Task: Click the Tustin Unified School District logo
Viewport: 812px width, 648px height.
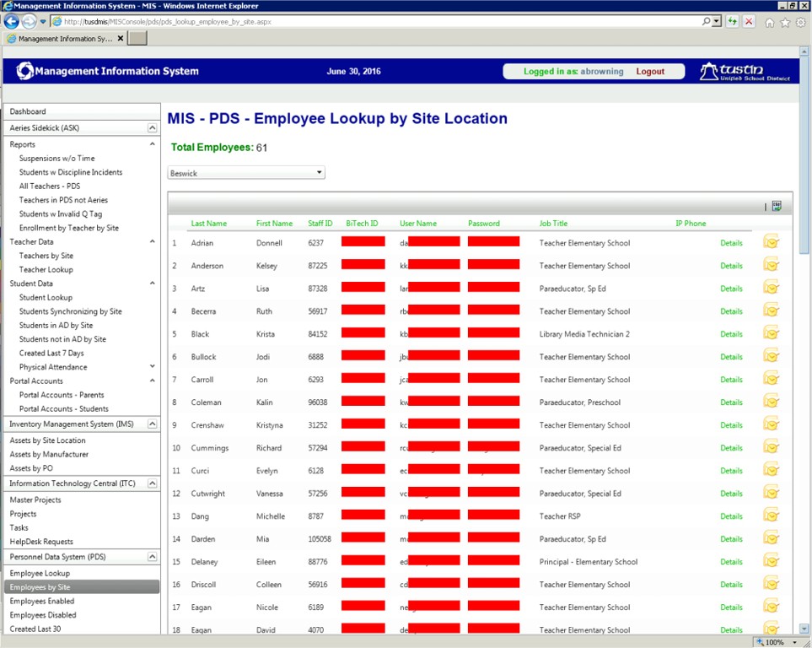Action: coord(745,72)
